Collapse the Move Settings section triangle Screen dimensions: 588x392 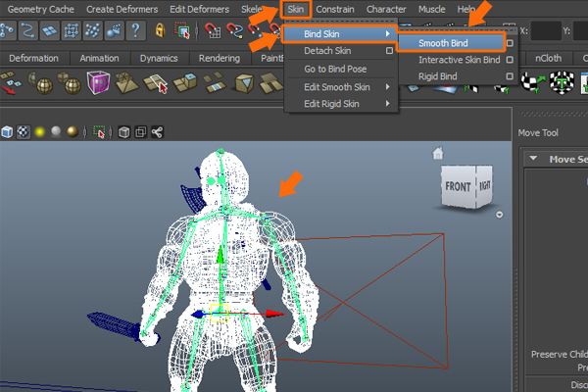(x=532, y=159)
